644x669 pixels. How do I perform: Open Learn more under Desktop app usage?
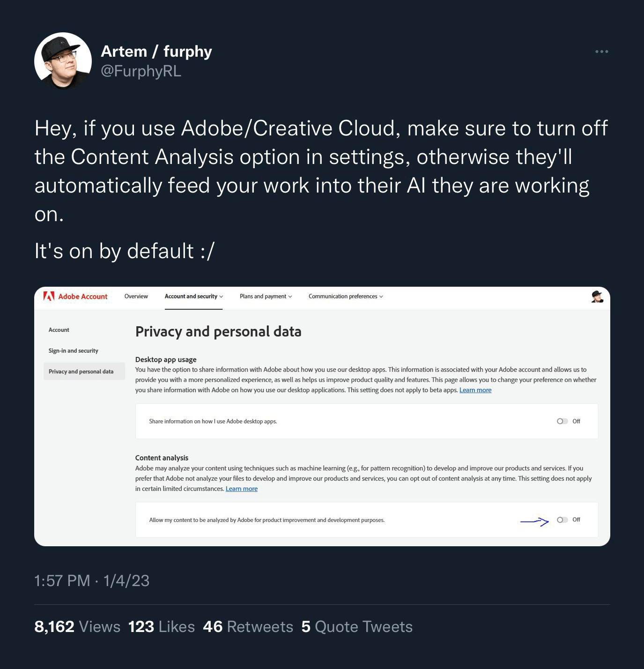(475, 390)
